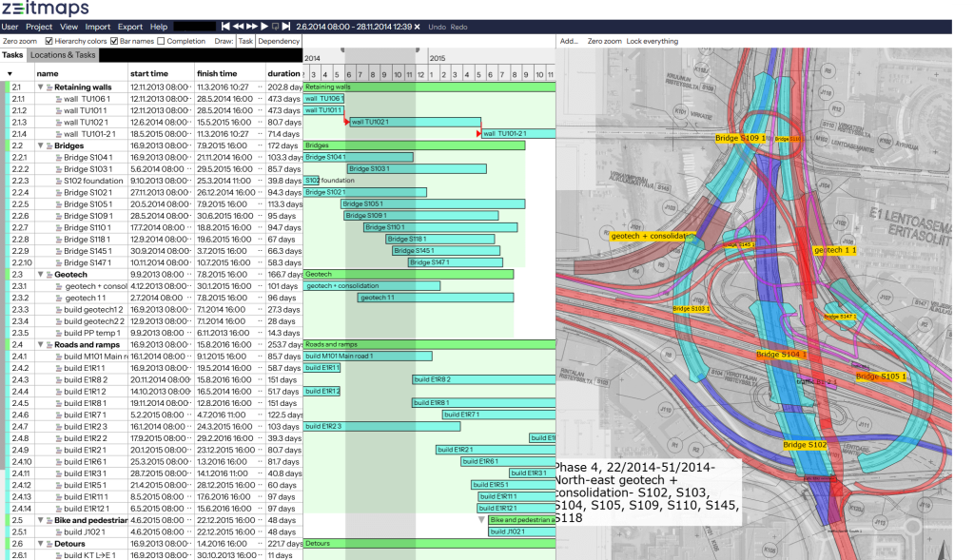Clear the selected time range X icon
974x560 pixels.
418,27
